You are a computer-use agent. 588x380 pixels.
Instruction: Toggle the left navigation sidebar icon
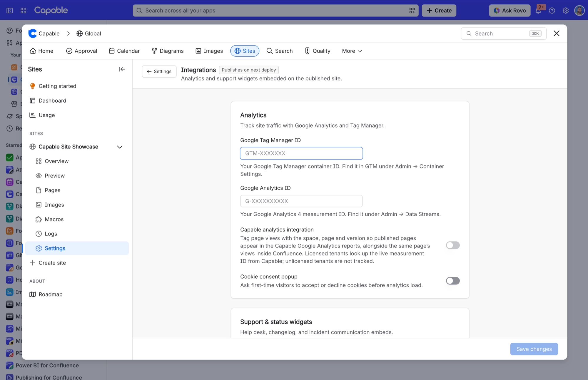click(x=10, y=11)
